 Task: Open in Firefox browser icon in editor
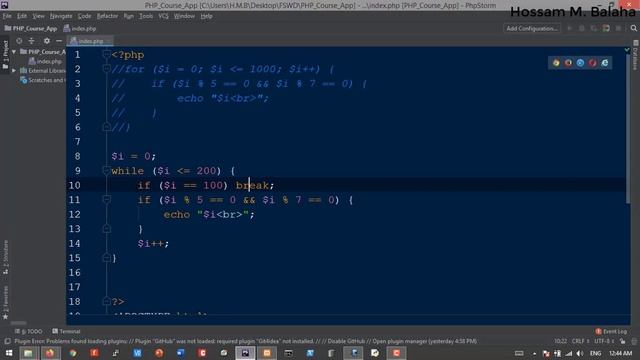[x=568, y=63]
